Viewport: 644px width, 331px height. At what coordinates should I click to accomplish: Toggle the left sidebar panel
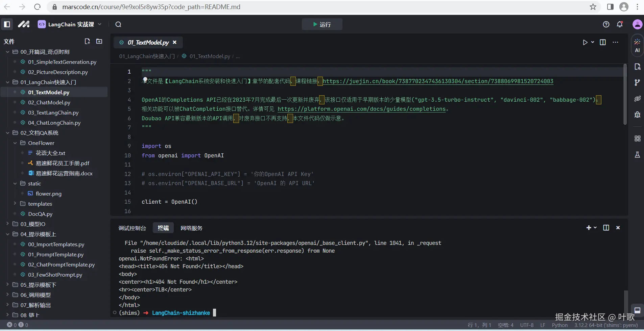pos(7,24)
